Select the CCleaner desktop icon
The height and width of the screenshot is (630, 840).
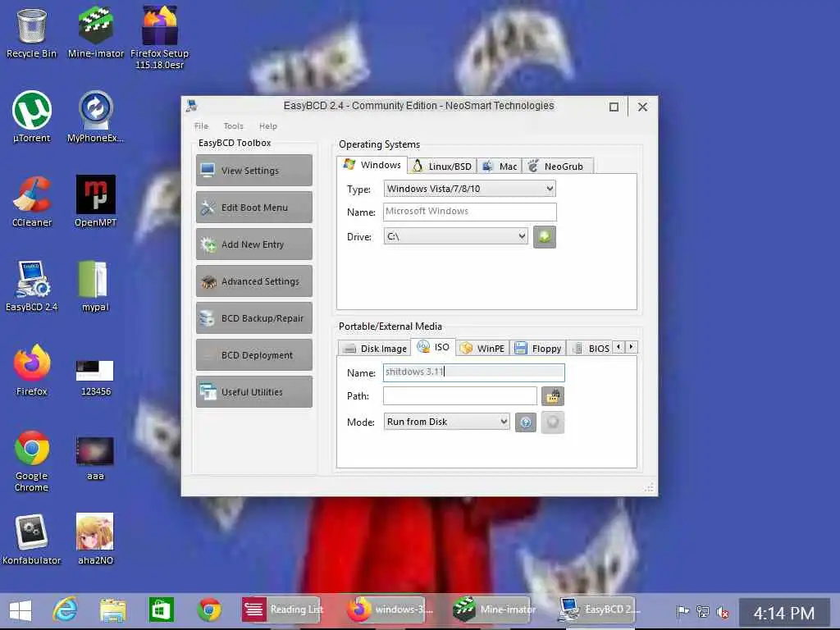[x=32, y=202]
